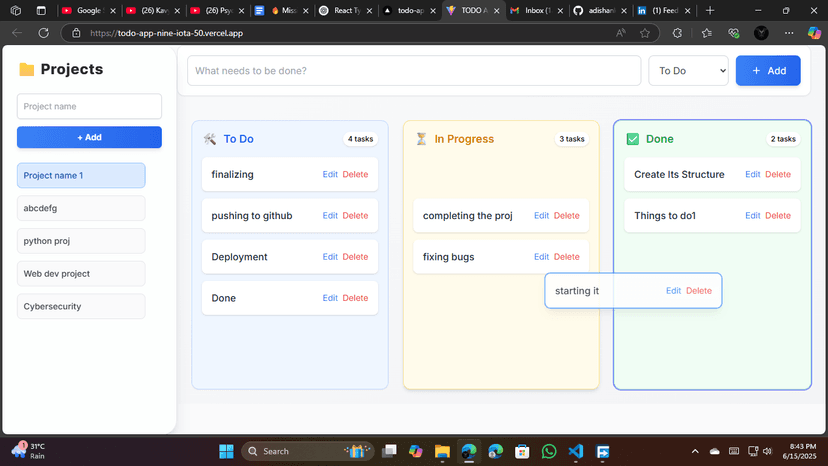Click the browser back arrow
Screen dimensions: 828x466
pyautogui.click(x=17, y=33)
